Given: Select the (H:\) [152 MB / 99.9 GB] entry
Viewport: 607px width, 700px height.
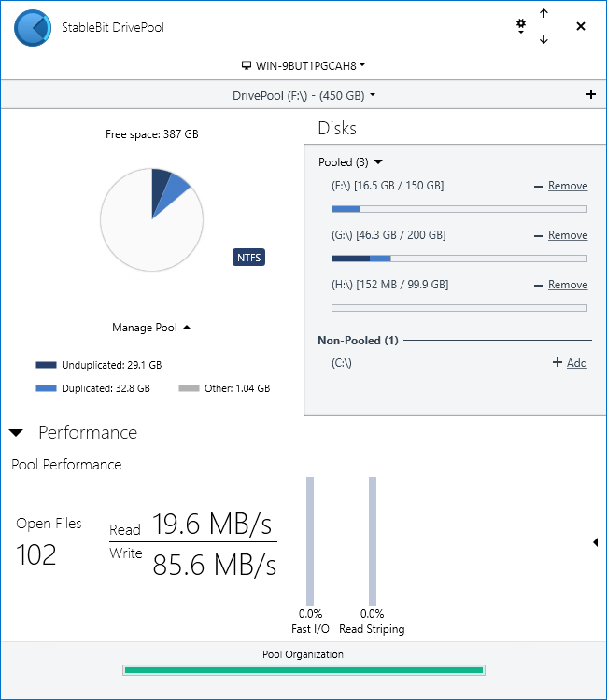Looking at the screenshot, I should (390, 285).
